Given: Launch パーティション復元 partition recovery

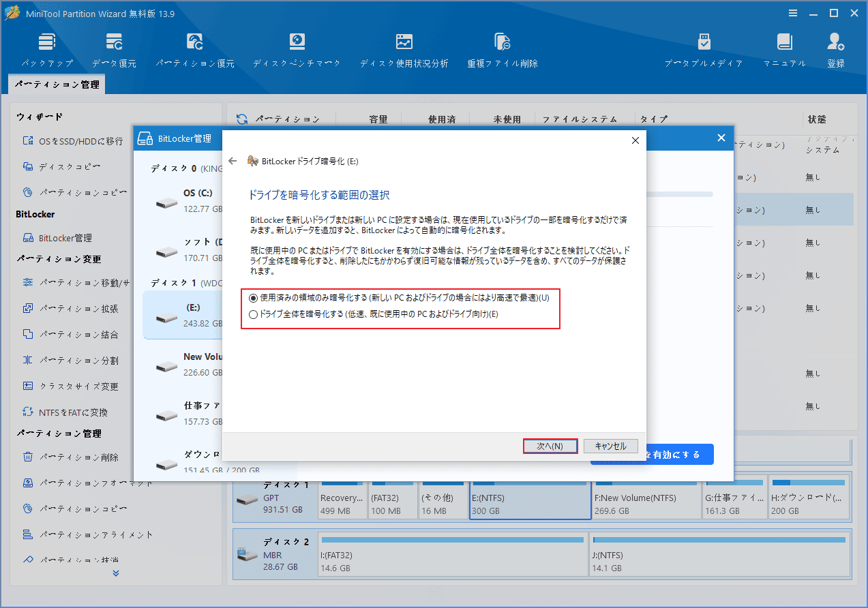Looking at the screenshot, I should (195, 50).
